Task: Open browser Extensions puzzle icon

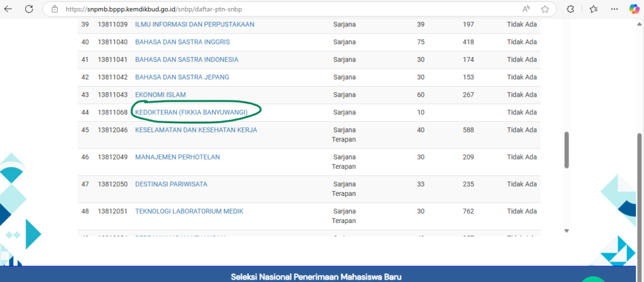Action: point(570,9)
